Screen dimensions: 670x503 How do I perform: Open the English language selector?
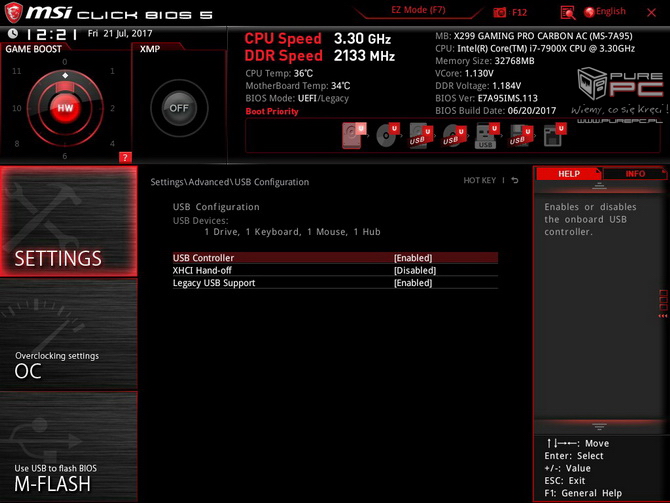tap(605, 12)
